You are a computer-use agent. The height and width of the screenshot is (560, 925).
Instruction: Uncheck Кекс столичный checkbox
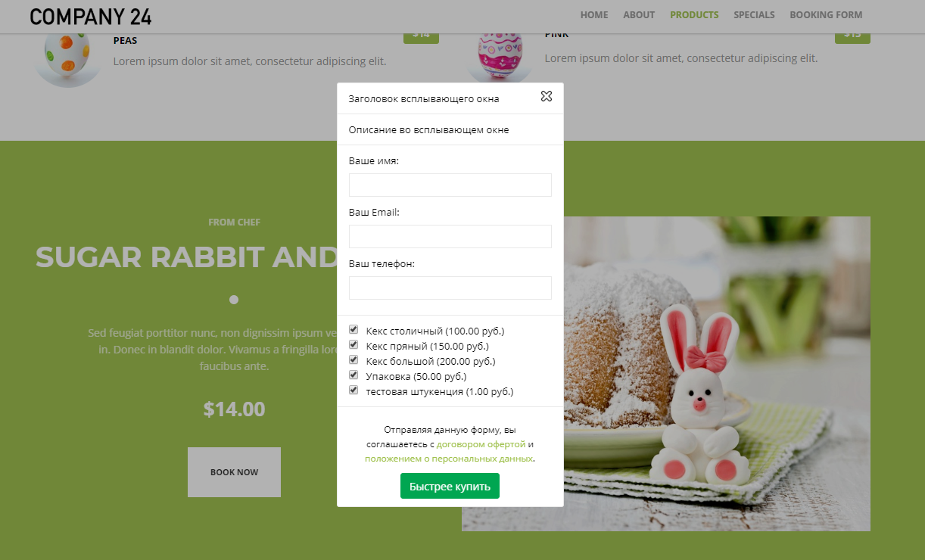[353, 329]
